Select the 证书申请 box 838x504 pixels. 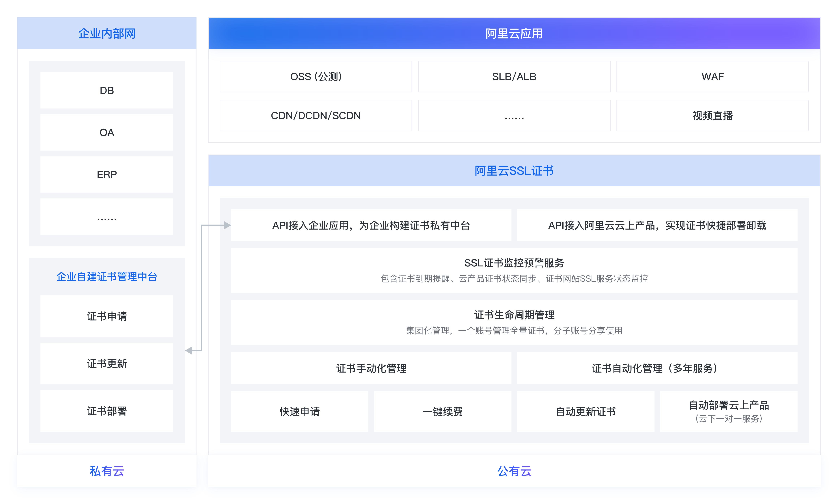coord(107,316)
